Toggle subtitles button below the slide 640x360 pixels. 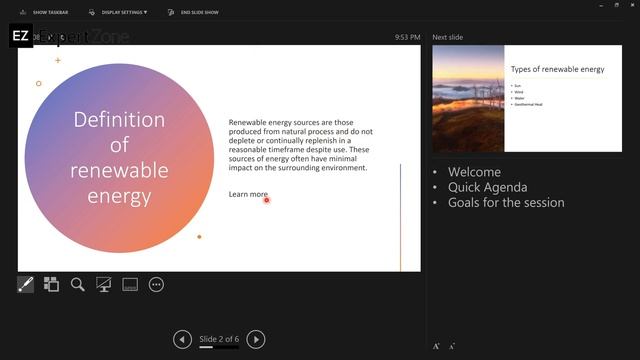point(130,284)
